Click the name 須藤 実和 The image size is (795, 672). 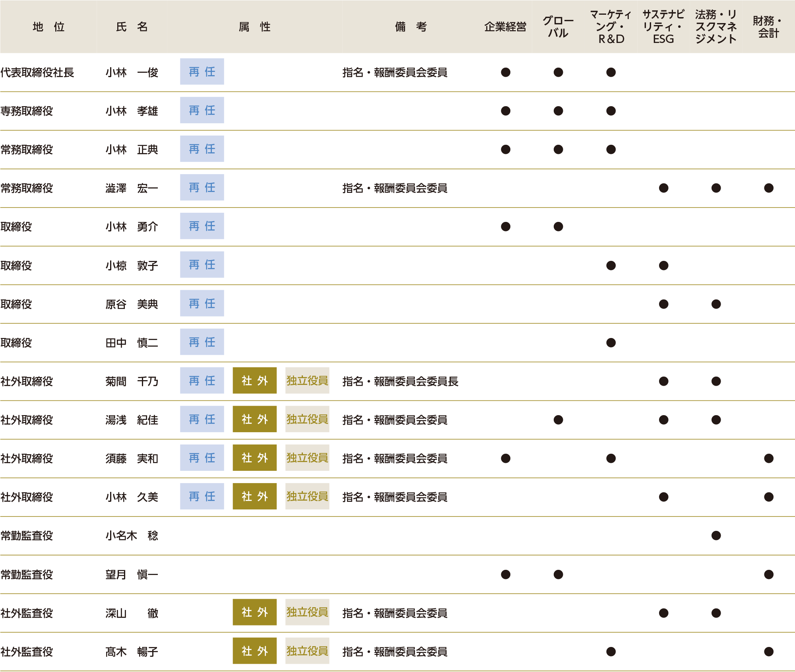point(132,458)
